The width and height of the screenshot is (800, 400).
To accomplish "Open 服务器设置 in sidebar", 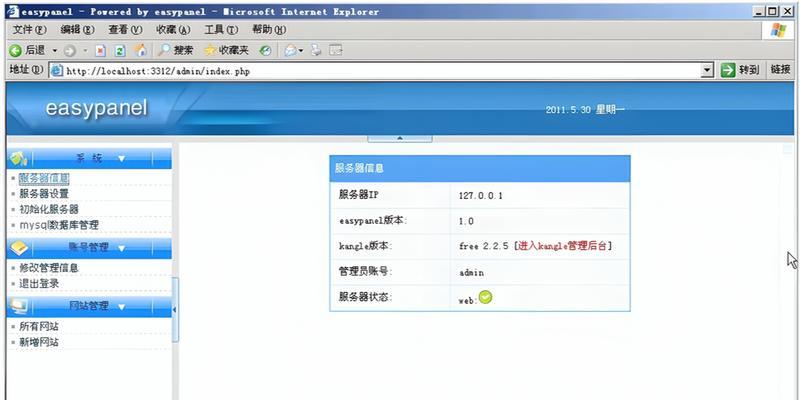I will click(x=44, y=193).
